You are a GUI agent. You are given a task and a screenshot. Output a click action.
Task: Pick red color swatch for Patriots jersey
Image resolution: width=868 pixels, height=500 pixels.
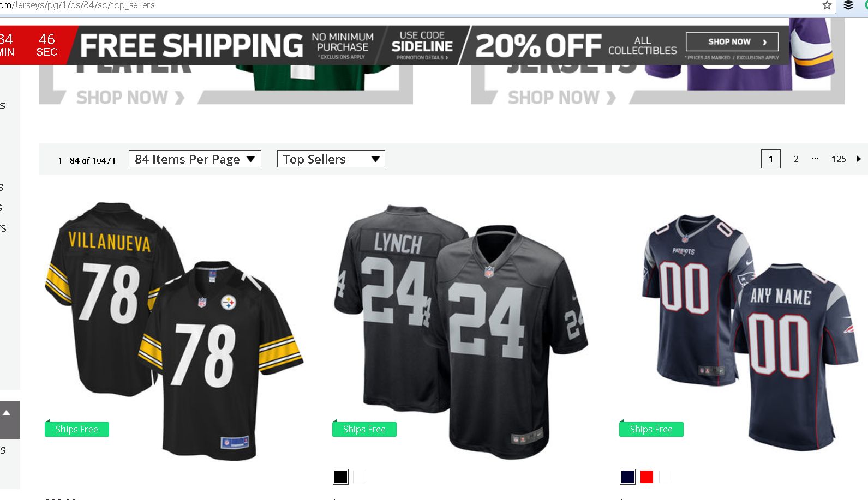[x=646, y=477]
